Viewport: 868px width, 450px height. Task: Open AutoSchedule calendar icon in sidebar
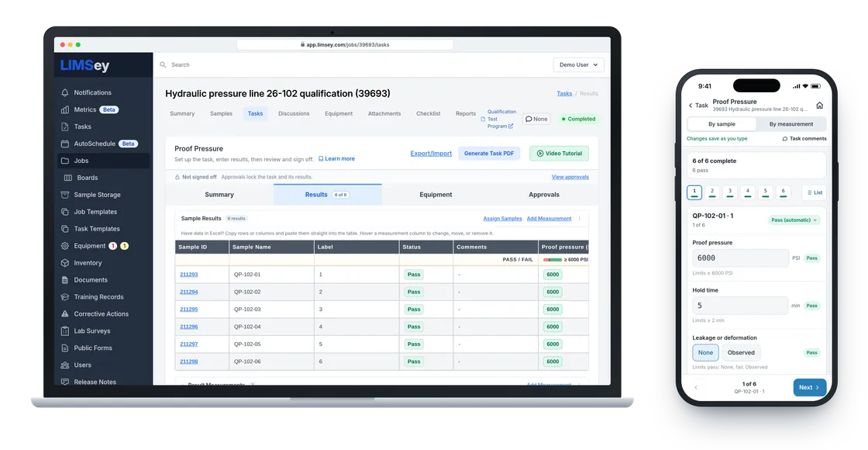point(65,144)
